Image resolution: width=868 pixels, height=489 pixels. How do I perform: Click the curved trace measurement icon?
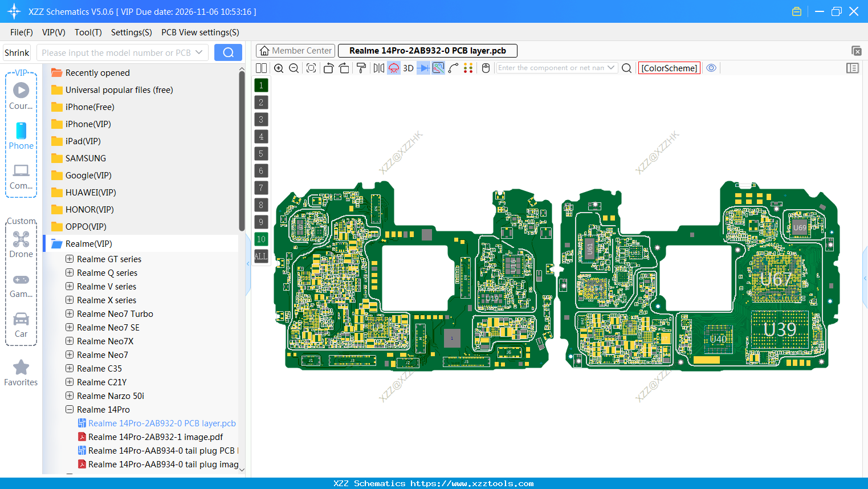click(x=454, y=68)
